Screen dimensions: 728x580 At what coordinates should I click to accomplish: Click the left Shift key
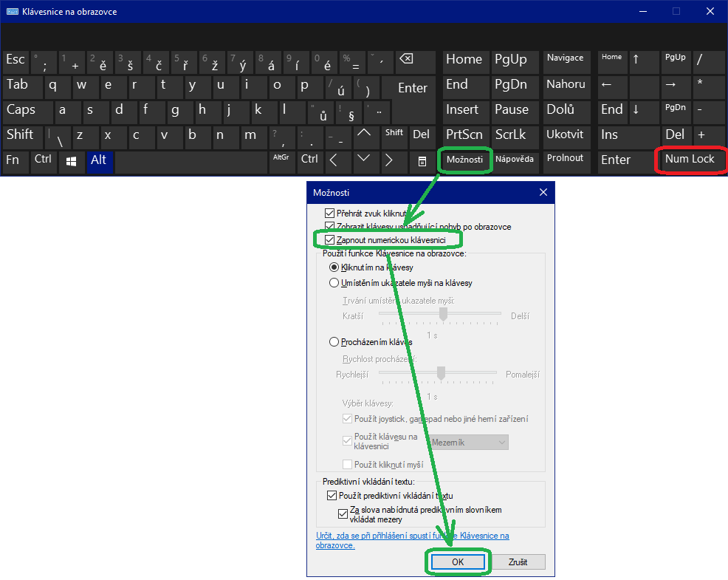[22, 137]
